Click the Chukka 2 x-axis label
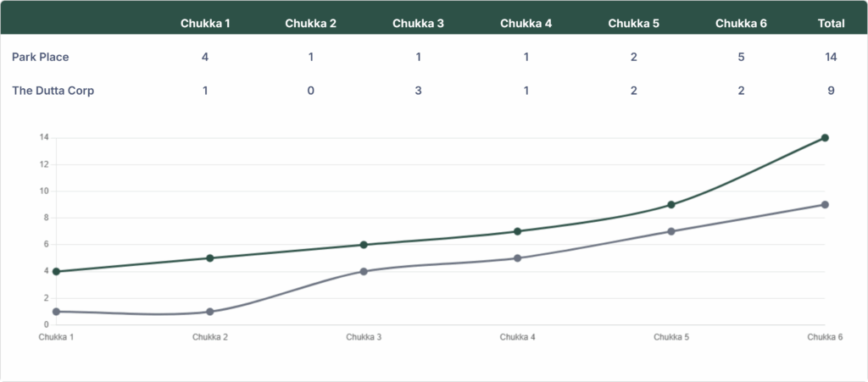The height and width of the screenshot is (382, 868). (x=209, y=337)
